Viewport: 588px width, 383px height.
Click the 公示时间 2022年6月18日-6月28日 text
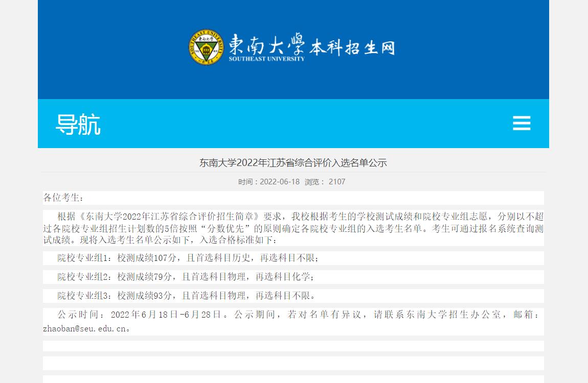click(139, 315)
